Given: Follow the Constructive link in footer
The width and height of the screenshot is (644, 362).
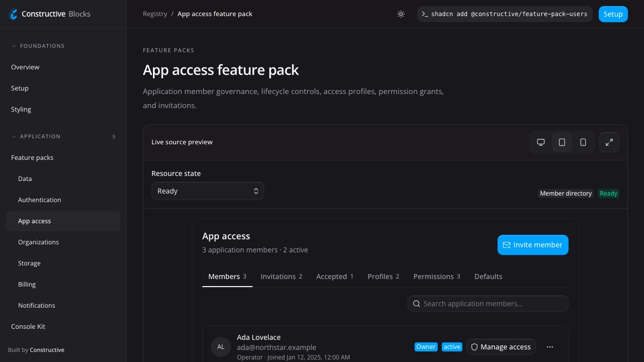Looking at the screenshot, I should [47, 350].
